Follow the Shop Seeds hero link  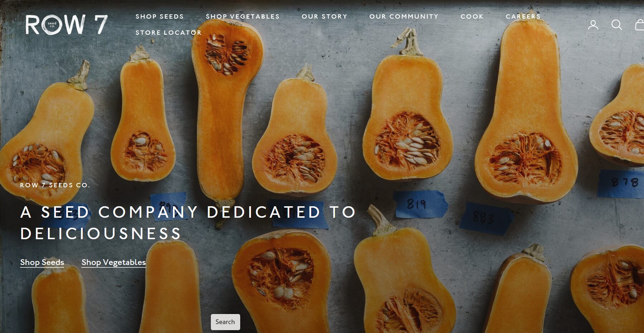[42, 262]
